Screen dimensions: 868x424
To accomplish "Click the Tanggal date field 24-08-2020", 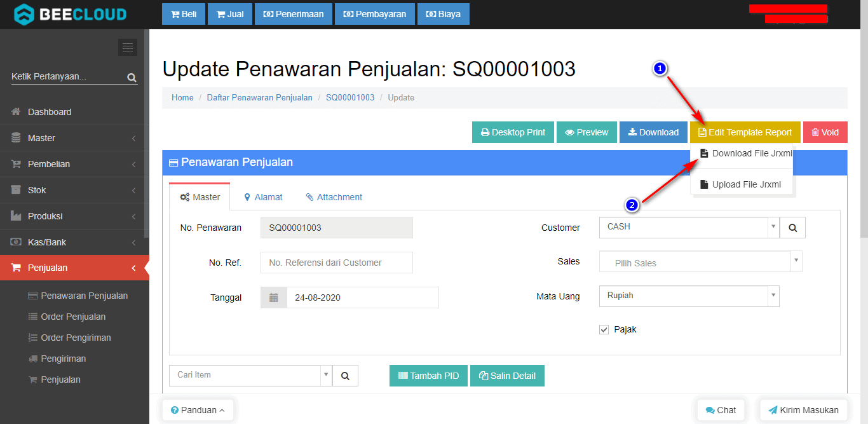I will [x=363, y=297].
